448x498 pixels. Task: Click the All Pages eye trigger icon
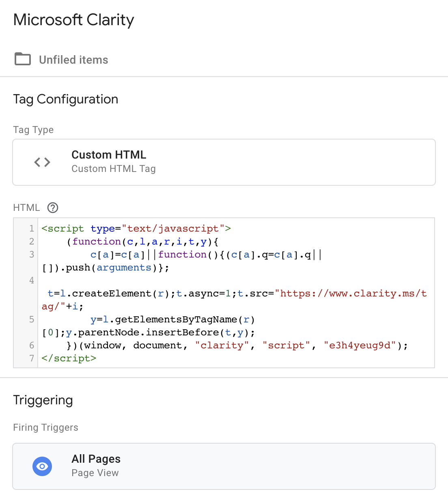pyautogui.click(x=42, y=466)
